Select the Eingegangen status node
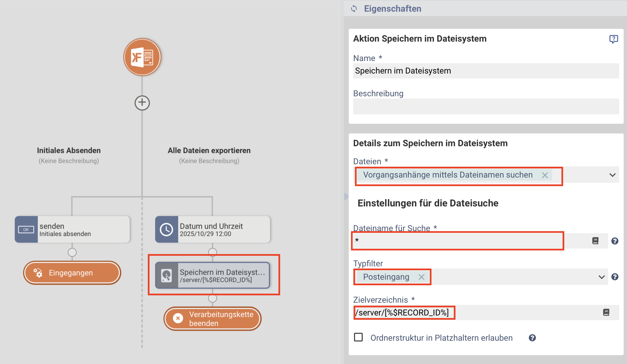 point(72,273)
